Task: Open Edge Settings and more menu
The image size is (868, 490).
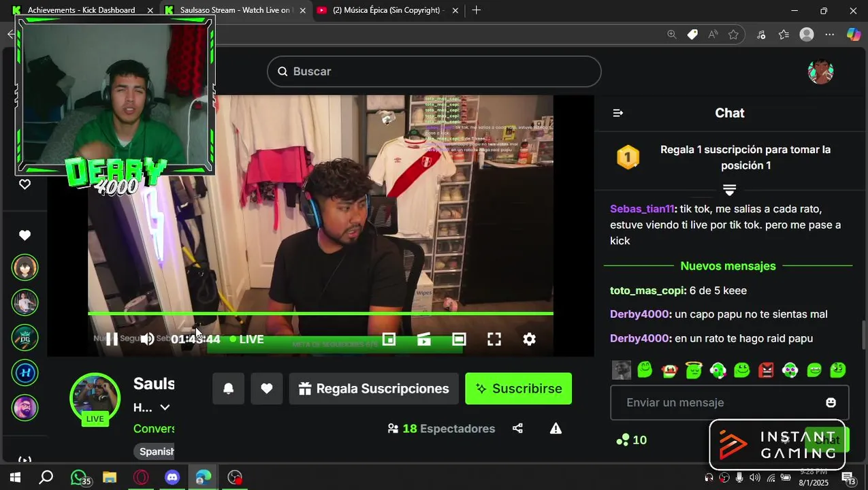Action: [x=829, y=35]
